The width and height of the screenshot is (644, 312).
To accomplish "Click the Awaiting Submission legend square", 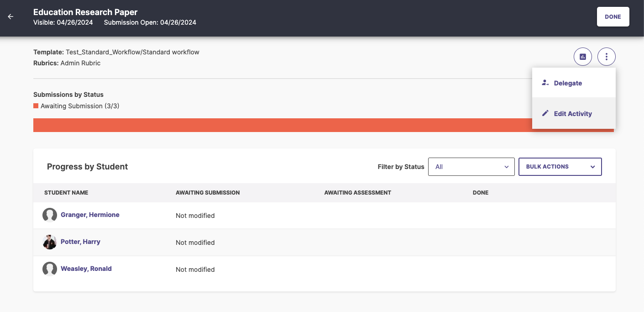I will click(x=35, y=106).
